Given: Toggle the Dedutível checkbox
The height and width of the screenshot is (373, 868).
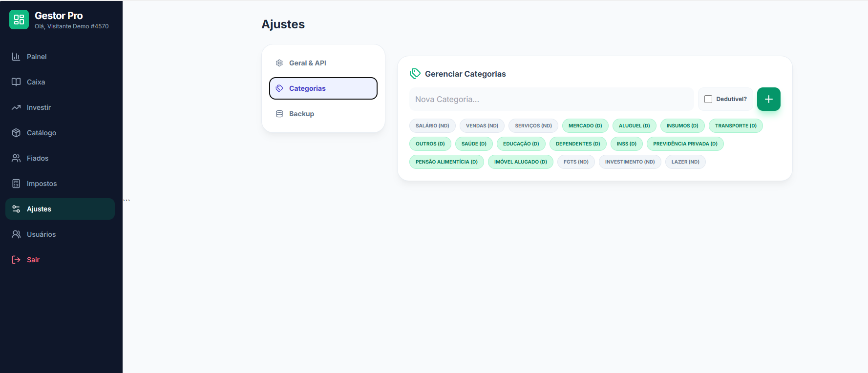Looking at the screenshot, I should coord(708,99).
